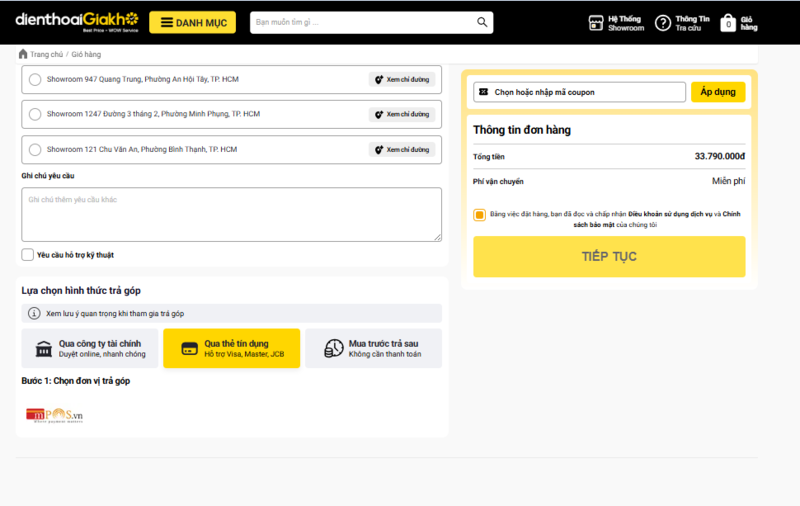
Task: Open Thông Tin Tra cứu help icon
Action: [662, 23]
